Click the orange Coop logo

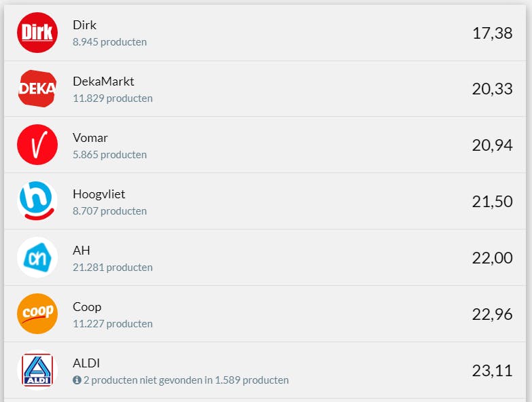click(x=37, y=314)
